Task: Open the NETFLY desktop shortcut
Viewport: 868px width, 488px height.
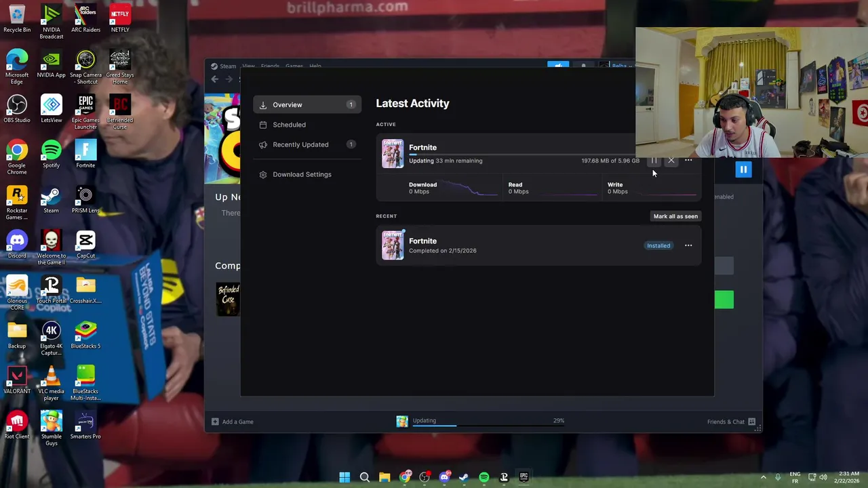Action: click(120, 18)
